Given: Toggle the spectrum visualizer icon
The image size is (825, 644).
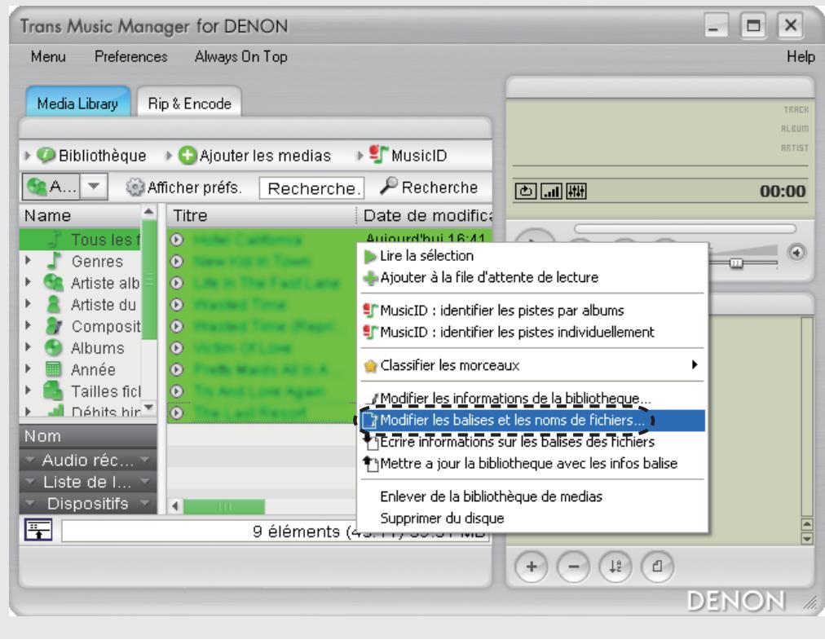Looking at the screenshot, I should pos(551,192).
